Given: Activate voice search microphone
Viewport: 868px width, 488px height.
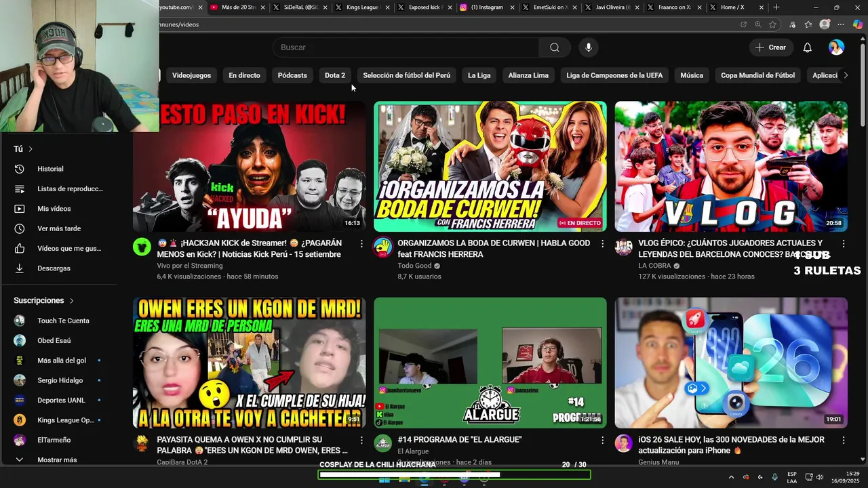Looking at the screenshot, I should tap(589, 47).
